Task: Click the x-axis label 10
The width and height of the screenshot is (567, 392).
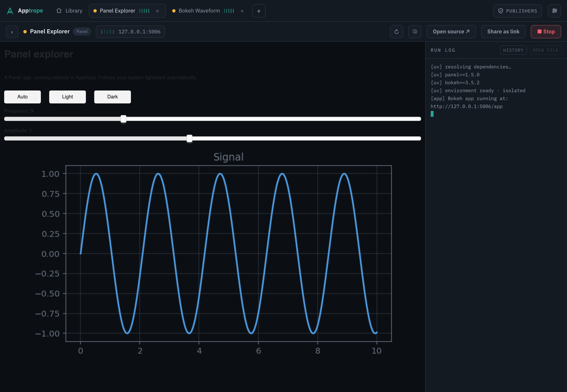Action: pos(376,351)
